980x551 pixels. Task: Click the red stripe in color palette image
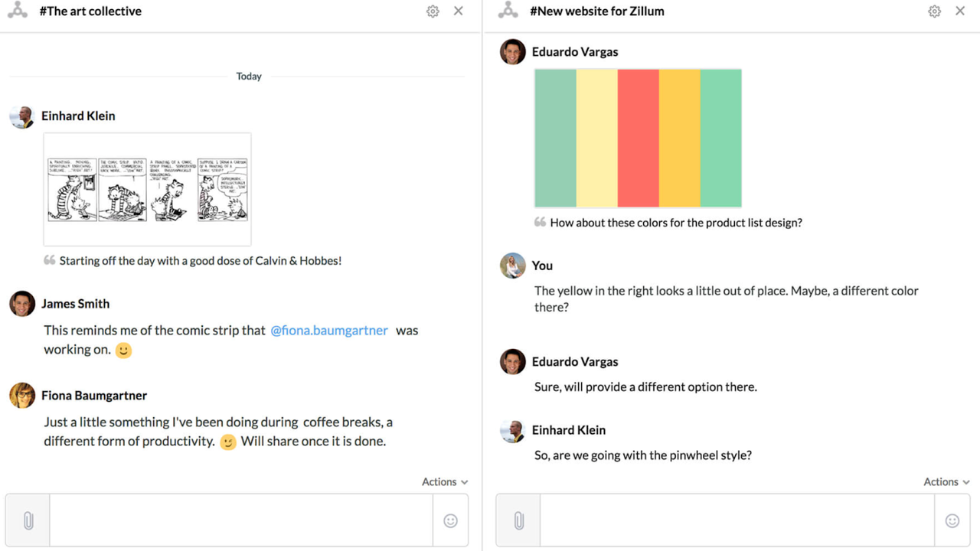click(x=638, y=138)
